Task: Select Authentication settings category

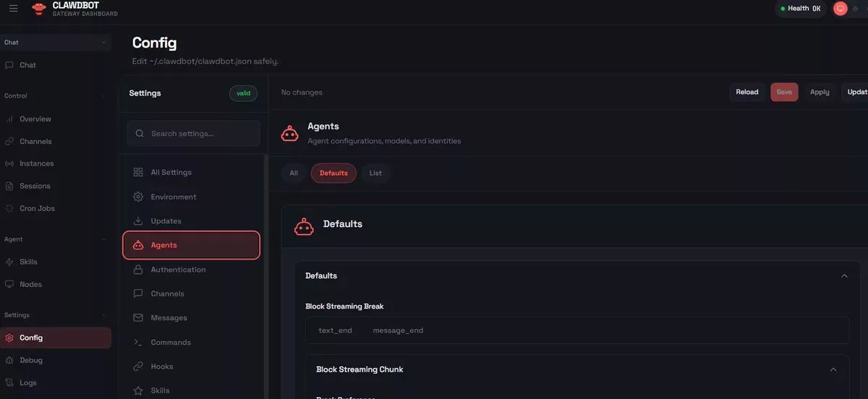Action: point(192,270)
